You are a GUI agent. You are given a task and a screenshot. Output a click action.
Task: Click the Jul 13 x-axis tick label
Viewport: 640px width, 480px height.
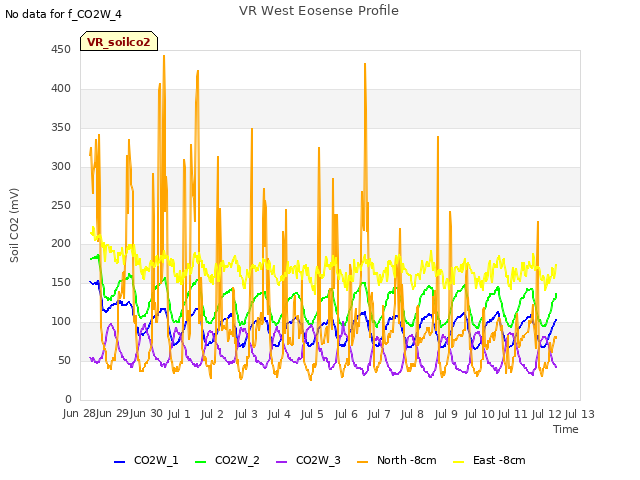(580, 414)
